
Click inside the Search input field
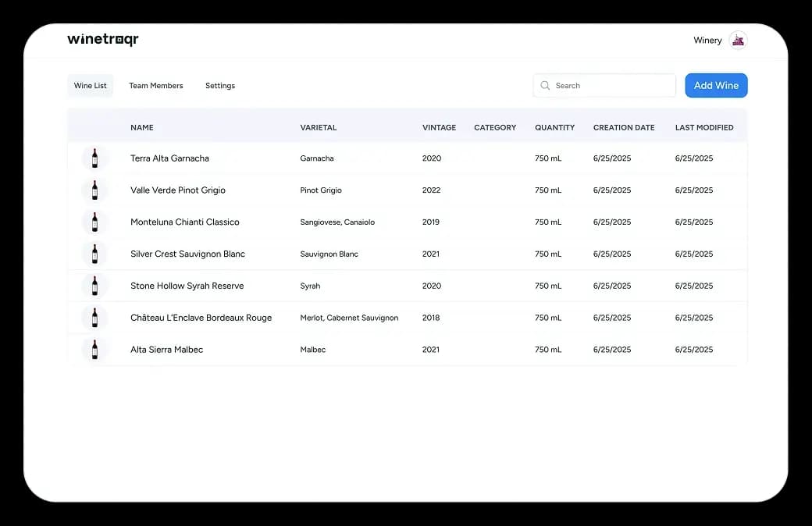609,85
